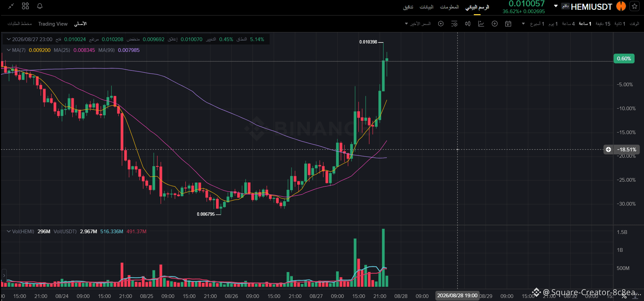Open the تدقيق audit tab
Screen dimensions: 644x301
click(408, 7)
